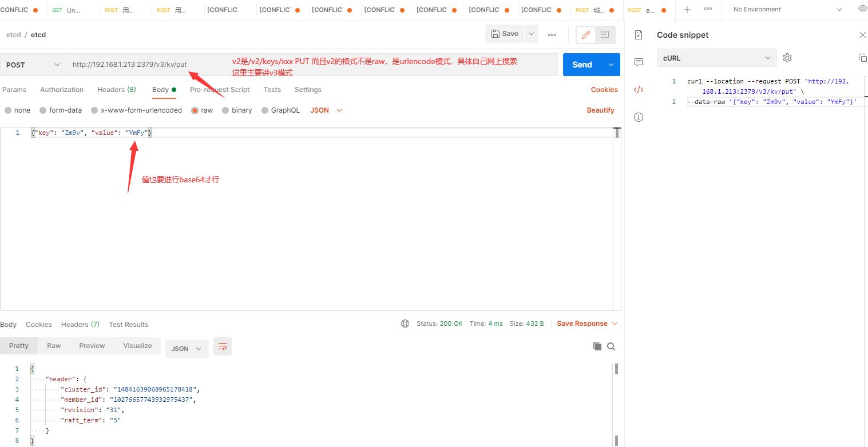This screenshot has width=868, height=447.
Task: Click the info icon below the code icon
Action: pyautogui.click(x=638, y=117)
